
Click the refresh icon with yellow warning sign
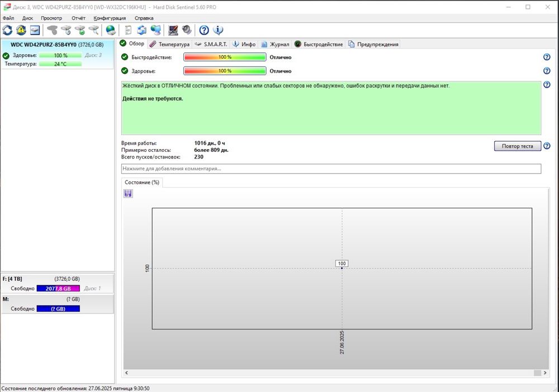pos(21,30)
